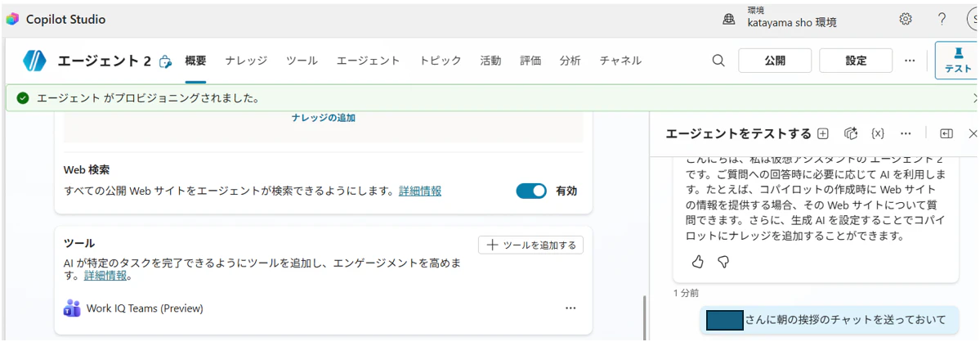Open the 分析 tab

pos(570,61)
